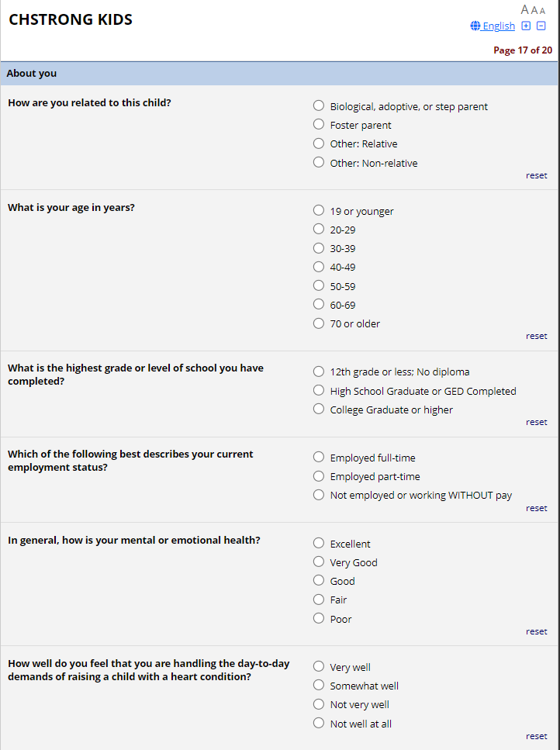Reset the mental health question answer
This screenshot has height=750, width=560.
pos(536,631)
